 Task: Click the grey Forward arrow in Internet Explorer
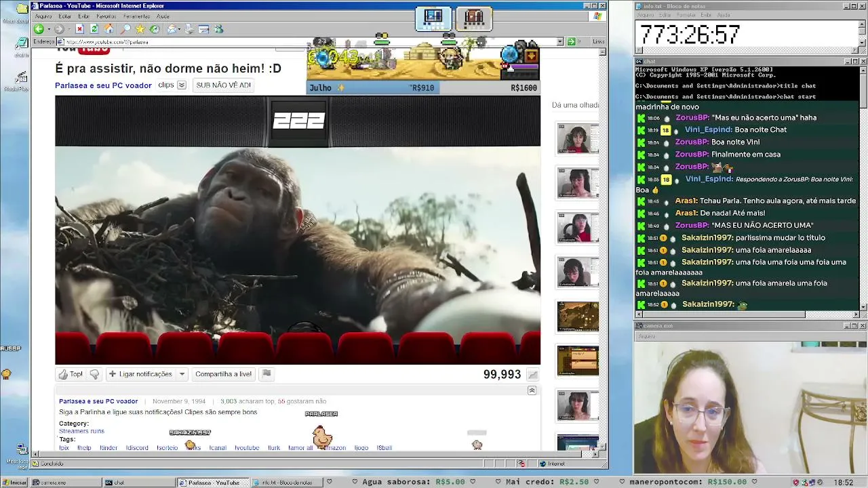[x=59, y=29]
